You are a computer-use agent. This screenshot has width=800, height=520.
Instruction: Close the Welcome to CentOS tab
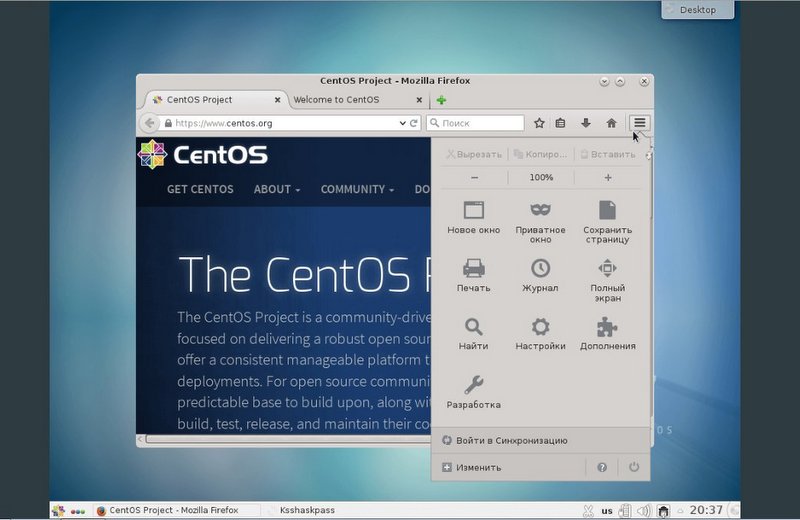click(x=419, y=100)
